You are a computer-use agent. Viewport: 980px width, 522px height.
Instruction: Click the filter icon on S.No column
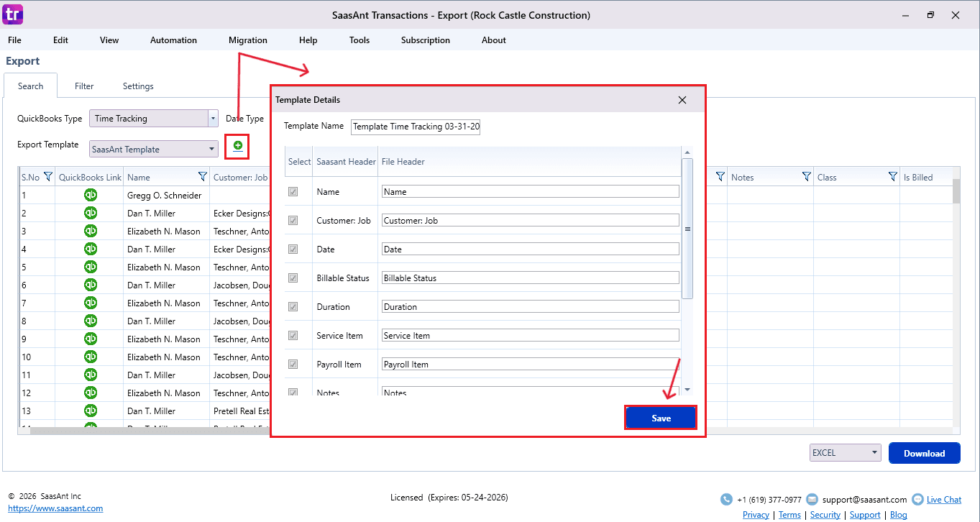48,177
